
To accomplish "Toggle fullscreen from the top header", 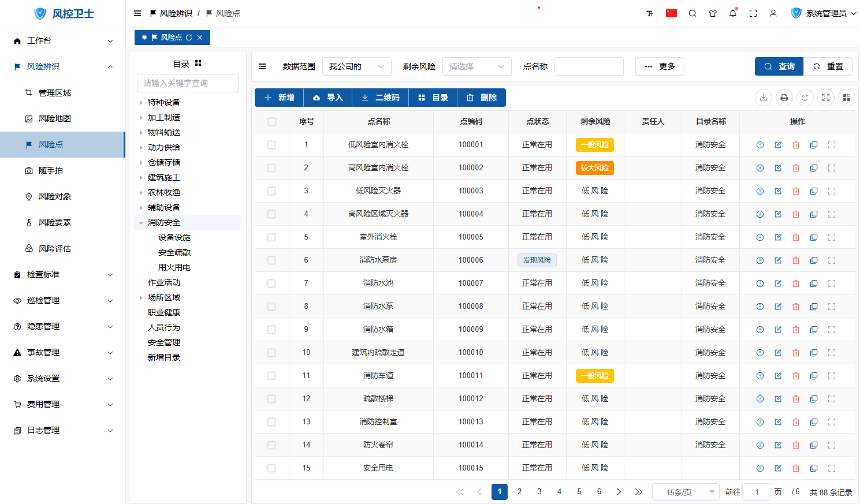I will click(x=753, y=13).
